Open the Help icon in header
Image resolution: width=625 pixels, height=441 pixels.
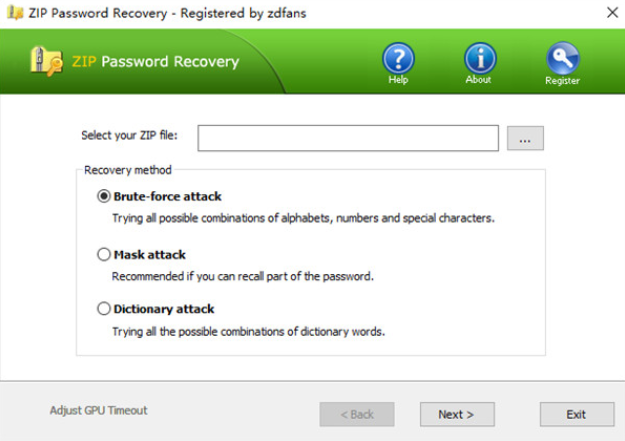[x=398, y=58]
